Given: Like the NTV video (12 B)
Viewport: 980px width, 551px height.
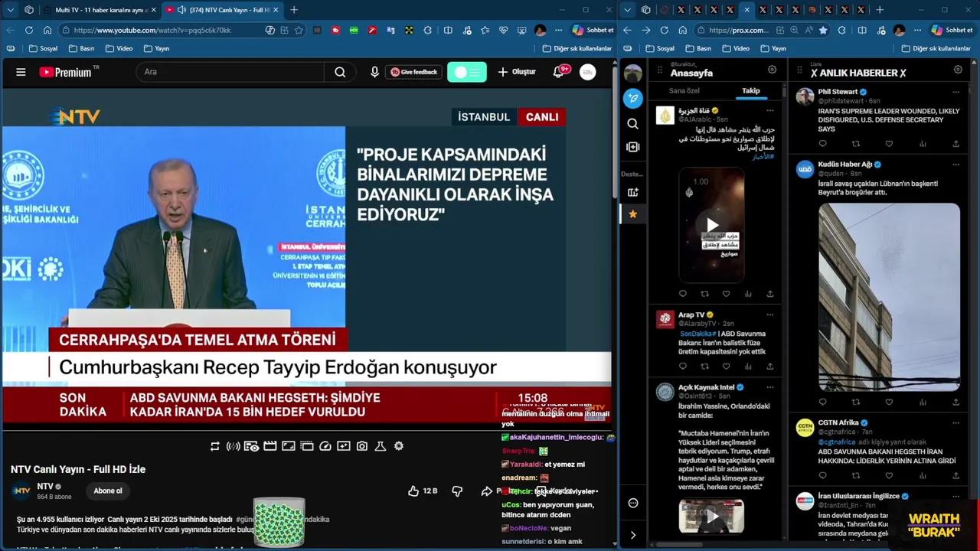Looking at the screenshot, I should [x=422, y=491].
